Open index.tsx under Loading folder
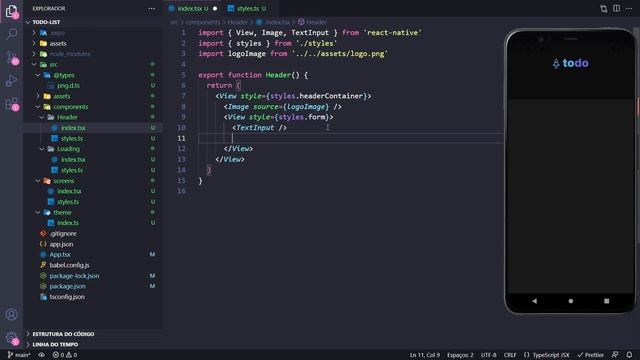The image size is (640, 360). tap(73, 160)
